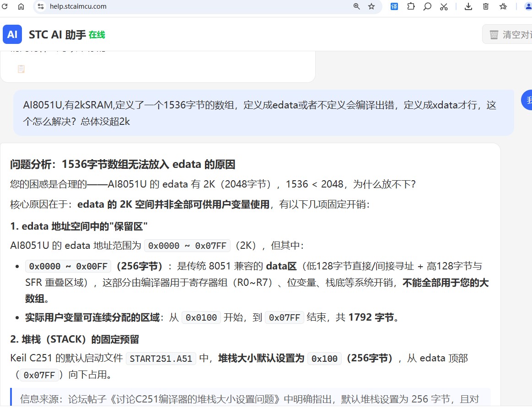532x408 pixels.
Task: Click the code text 0x100
Action: 324,359
